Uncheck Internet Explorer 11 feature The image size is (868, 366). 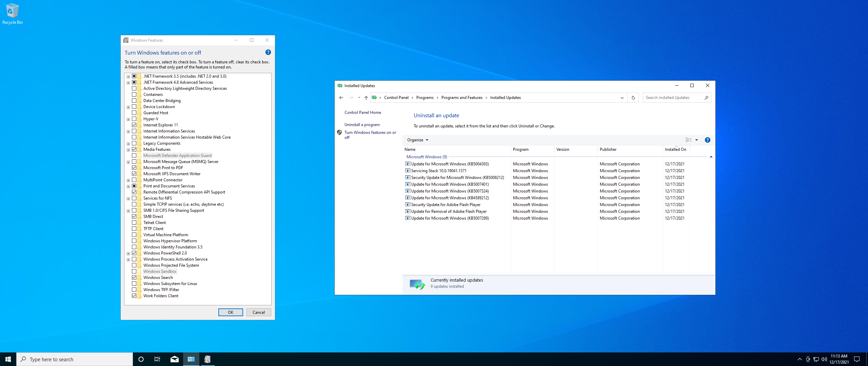(134, 125)
